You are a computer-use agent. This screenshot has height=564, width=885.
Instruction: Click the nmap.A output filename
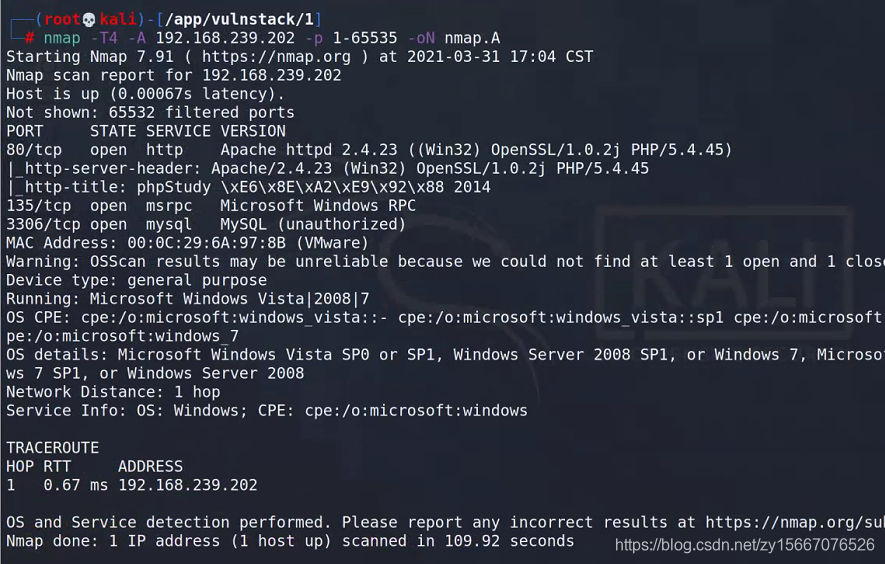click(x=472, y=38)
